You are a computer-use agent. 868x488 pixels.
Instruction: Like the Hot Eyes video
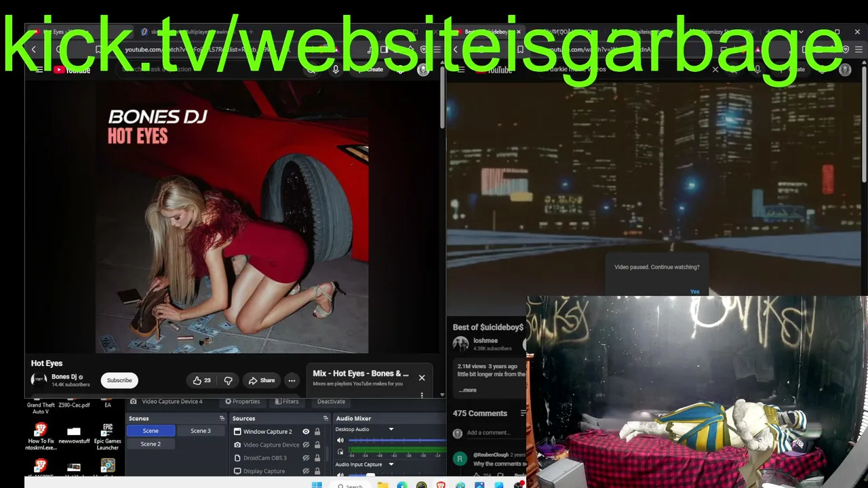(x=201, y=380)
